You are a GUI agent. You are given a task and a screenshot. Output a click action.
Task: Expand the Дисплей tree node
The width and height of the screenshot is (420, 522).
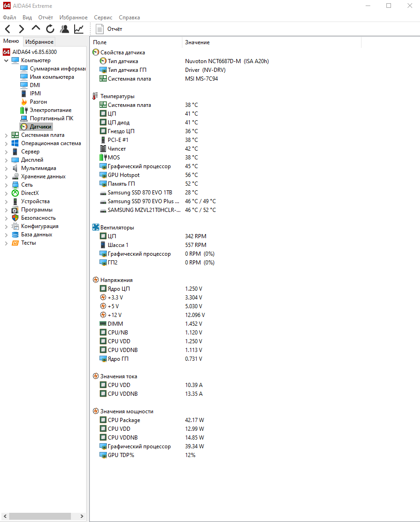coord(6,160)
